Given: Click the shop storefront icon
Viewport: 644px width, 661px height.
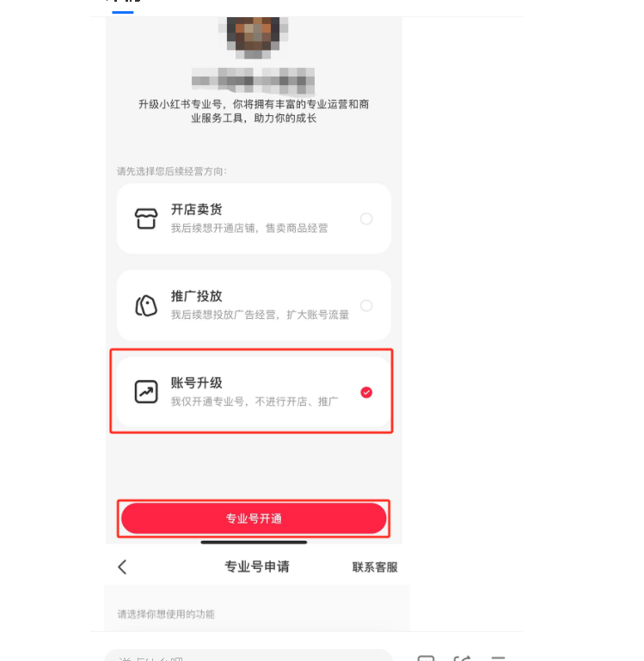Looking at the screenshot, I should pos(146,218).
